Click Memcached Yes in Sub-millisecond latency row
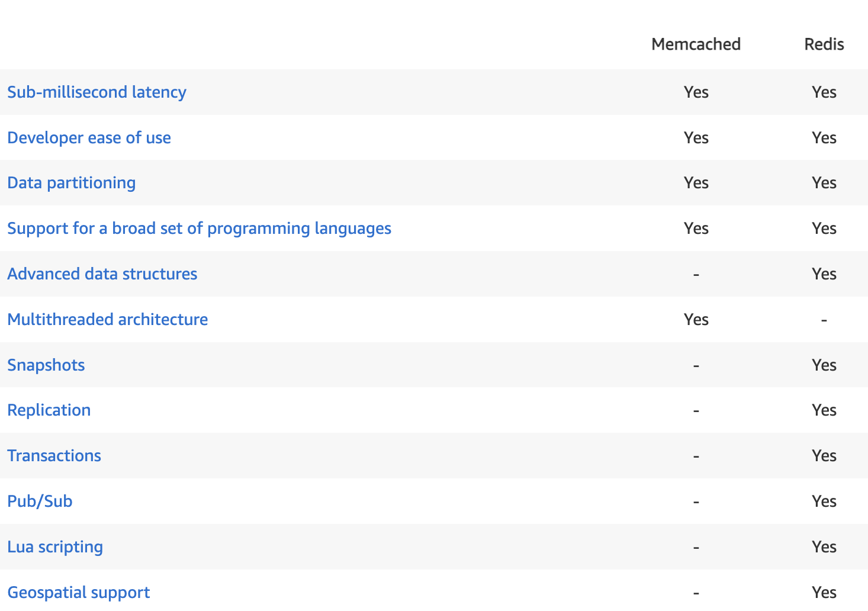This screenshot has height=611, width=868. pos(696,92)
